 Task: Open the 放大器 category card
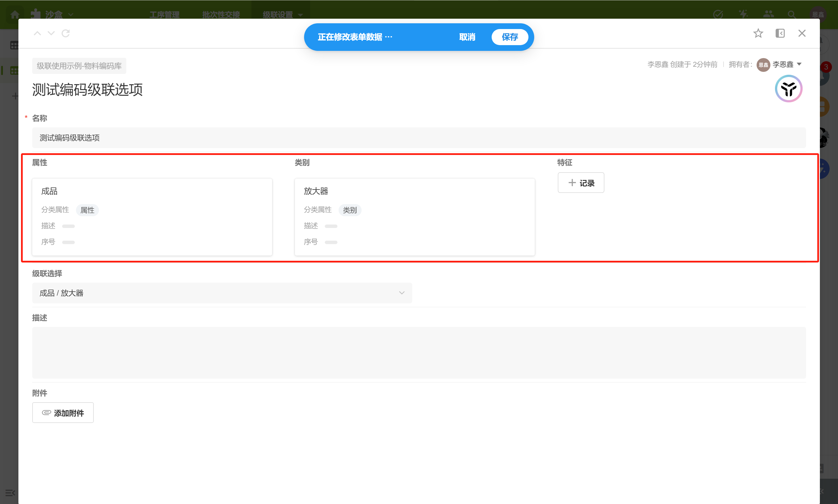[414, 217]
